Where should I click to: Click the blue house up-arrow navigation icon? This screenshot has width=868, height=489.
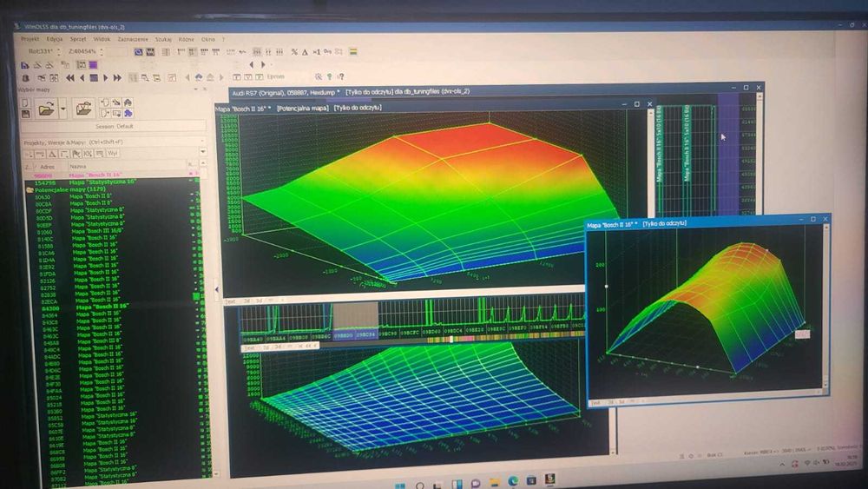(x=198, y=77)
